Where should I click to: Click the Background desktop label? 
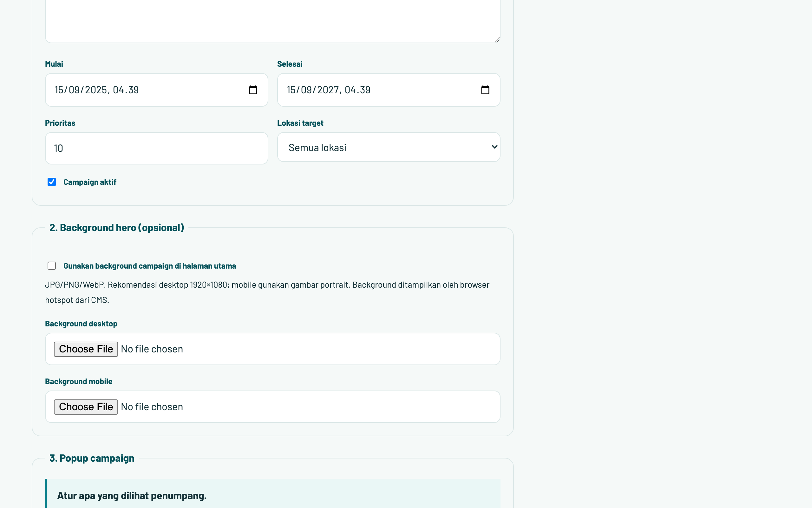click(81, 324)
